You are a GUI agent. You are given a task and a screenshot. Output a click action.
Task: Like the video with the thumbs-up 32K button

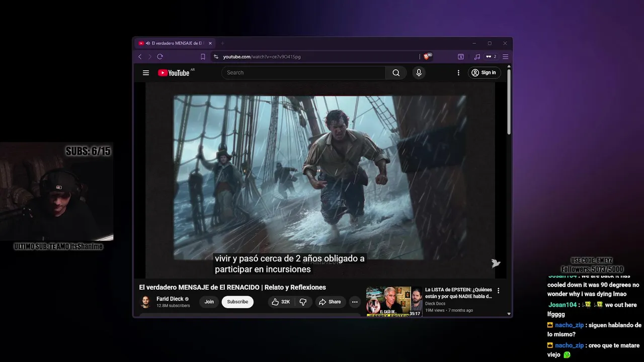[281, 302]
